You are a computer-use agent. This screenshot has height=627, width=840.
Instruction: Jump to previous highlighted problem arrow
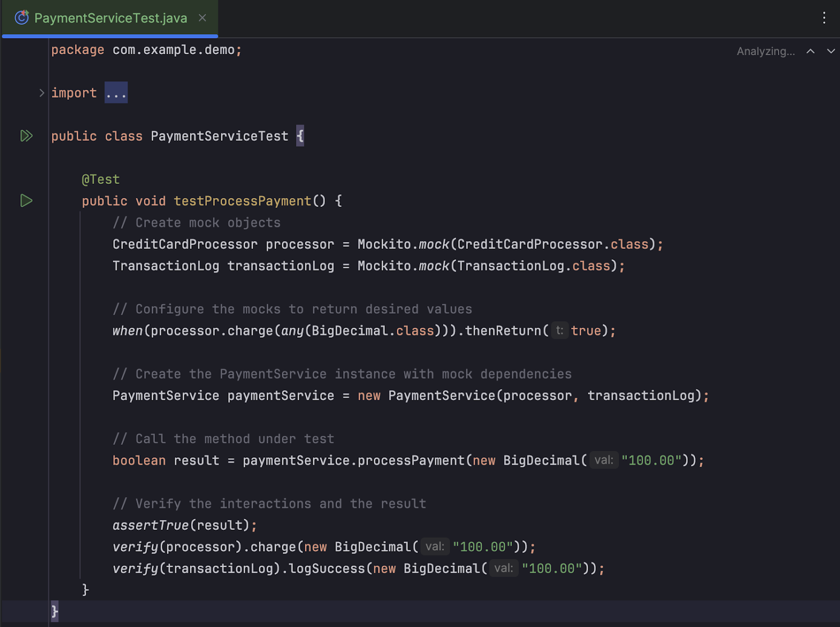[811, 51]
